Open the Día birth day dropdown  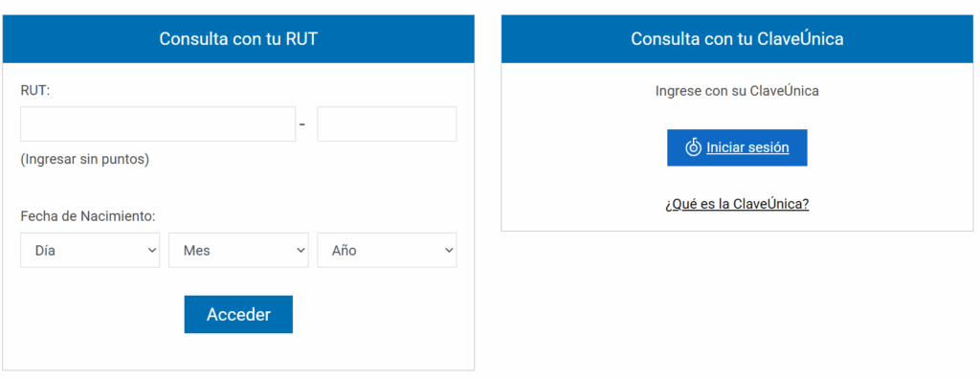click(x=90, y=250)
